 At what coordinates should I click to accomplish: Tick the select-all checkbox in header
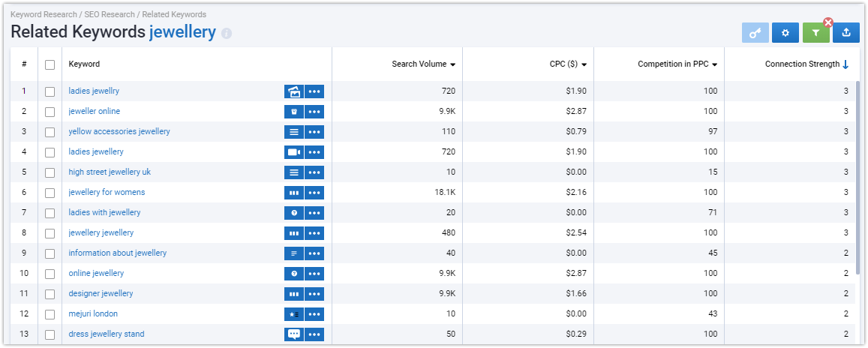(50, 64)
